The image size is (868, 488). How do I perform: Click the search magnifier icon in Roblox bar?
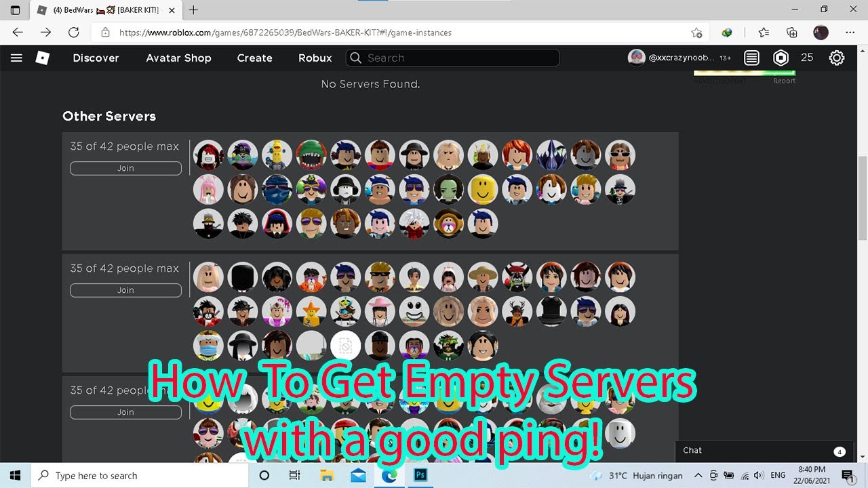click(355, 58)
